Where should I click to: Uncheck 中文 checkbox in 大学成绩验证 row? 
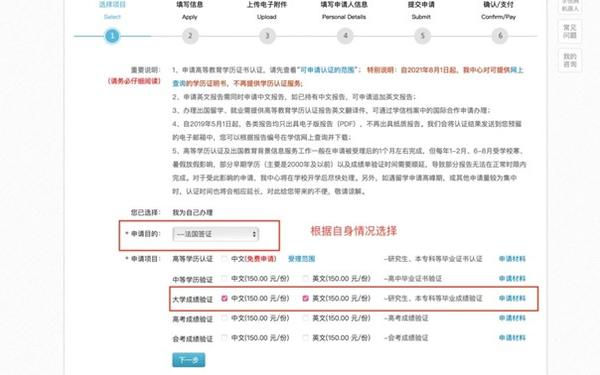(224, 298)
